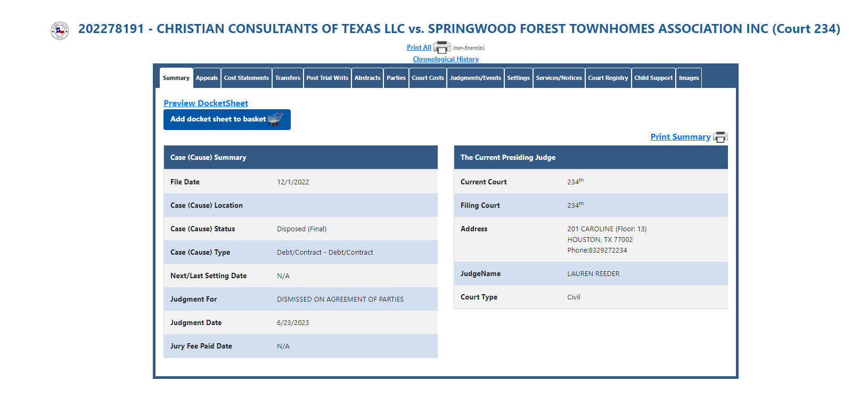
Task: Select the Current Court 234th value
Action: click(575, 182)
